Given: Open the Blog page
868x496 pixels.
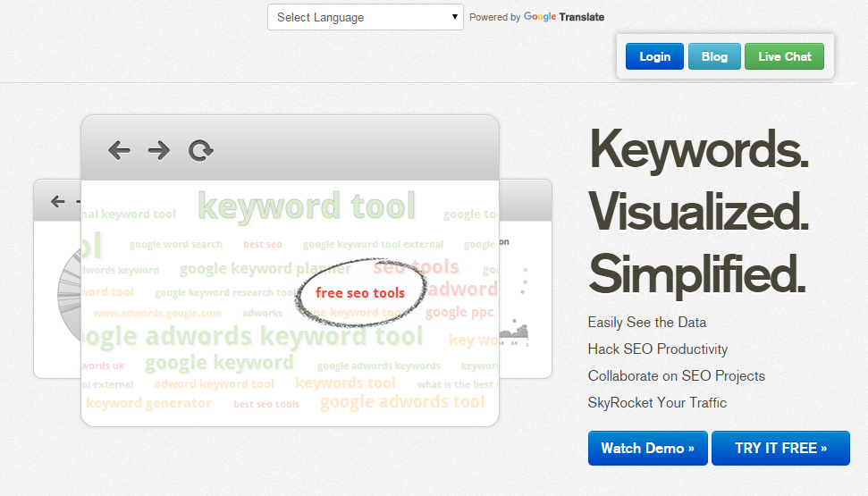Looking at the screenshot, I should coord(714,56).
